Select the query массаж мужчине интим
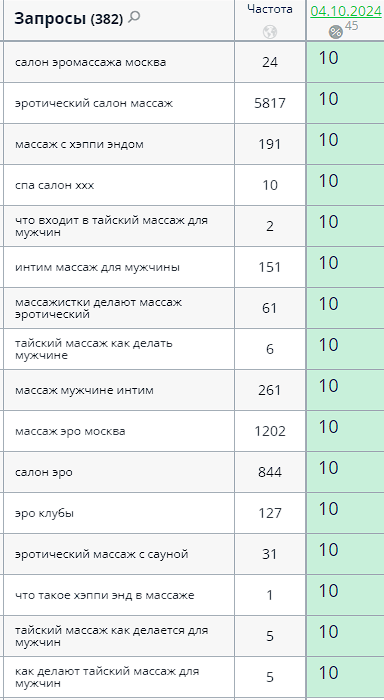The width and height of the screenshot is (384, 700). [84, 391]
